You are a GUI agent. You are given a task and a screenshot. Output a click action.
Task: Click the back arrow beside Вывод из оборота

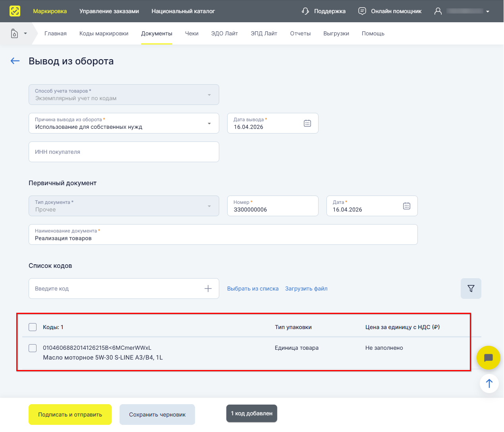15,61
